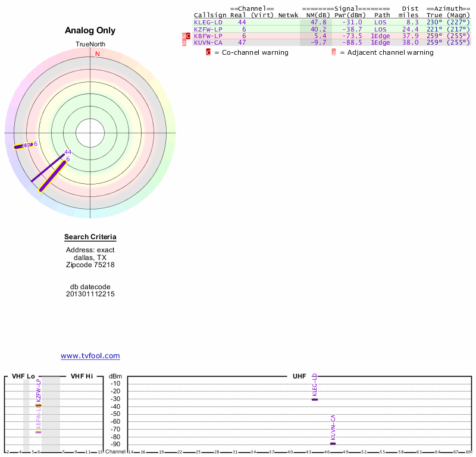
Task: Click the KUVN-CA signal bar in UHF chart
Action: click(x=333, y=443)
